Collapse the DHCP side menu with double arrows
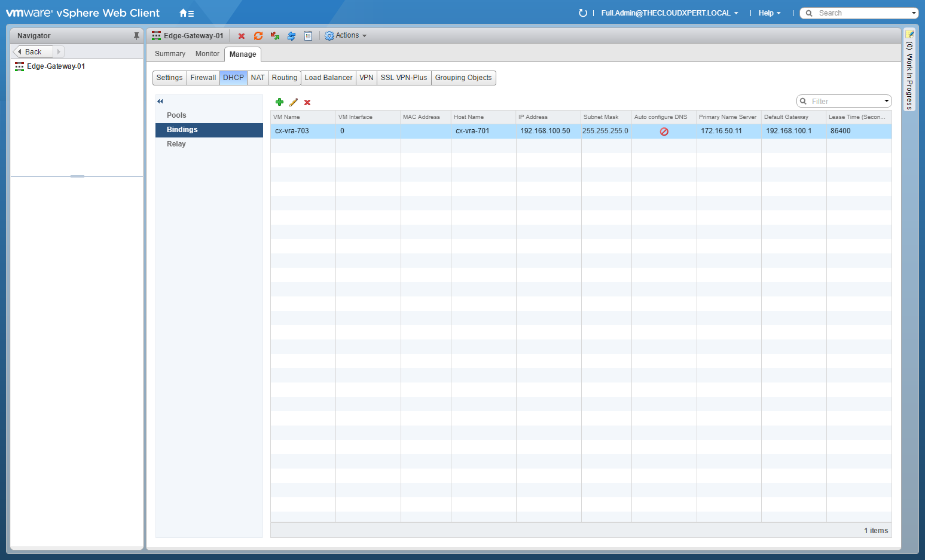Image resolution: width=925 pixels, height=560 pixels. 160,101
